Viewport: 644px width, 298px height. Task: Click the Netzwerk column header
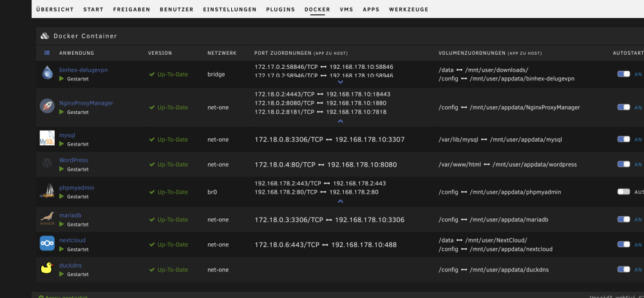222,53
